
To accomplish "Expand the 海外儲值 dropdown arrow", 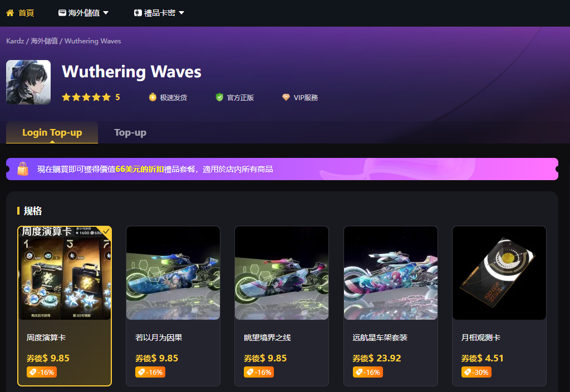I will click(x=106, y=13).
